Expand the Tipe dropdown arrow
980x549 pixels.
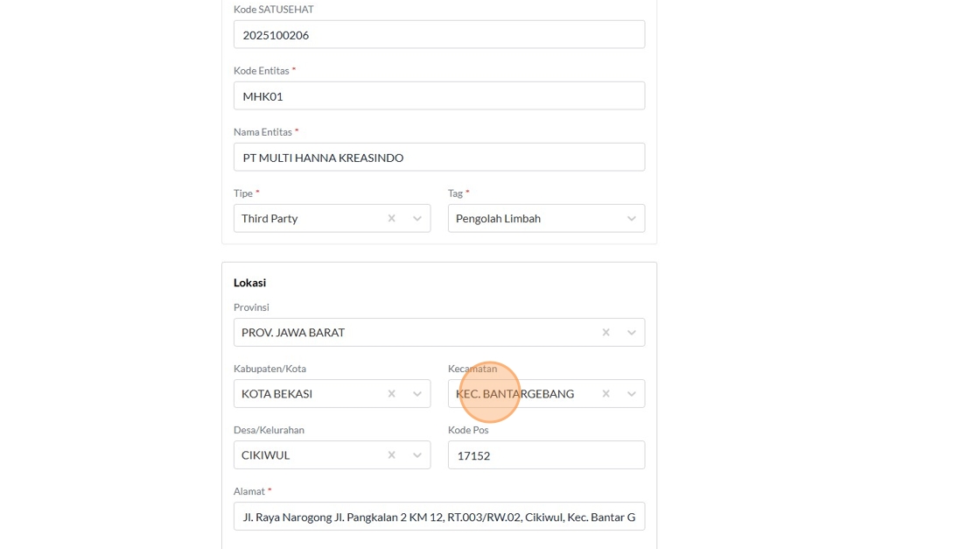pos(417,218)
